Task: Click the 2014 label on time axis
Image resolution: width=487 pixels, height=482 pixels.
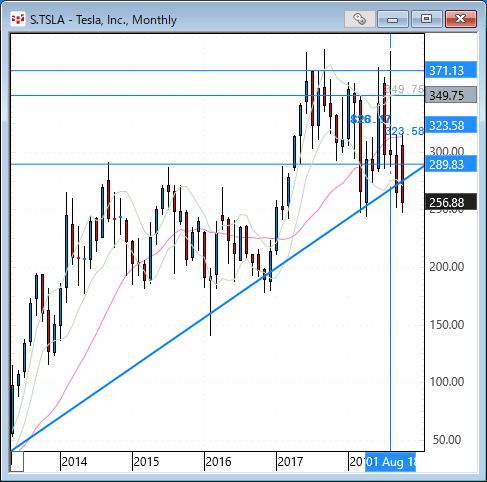Action: pos(74,462)
